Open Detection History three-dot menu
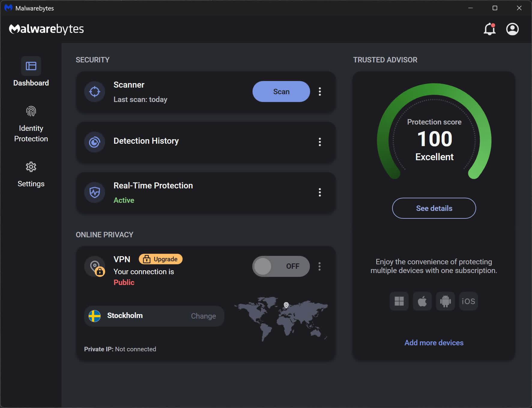This screenshot has width=532, height=408. point(320,142)
